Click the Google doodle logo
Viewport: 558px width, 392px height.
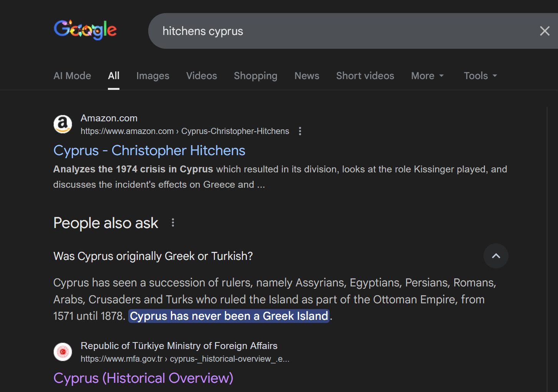85,30
